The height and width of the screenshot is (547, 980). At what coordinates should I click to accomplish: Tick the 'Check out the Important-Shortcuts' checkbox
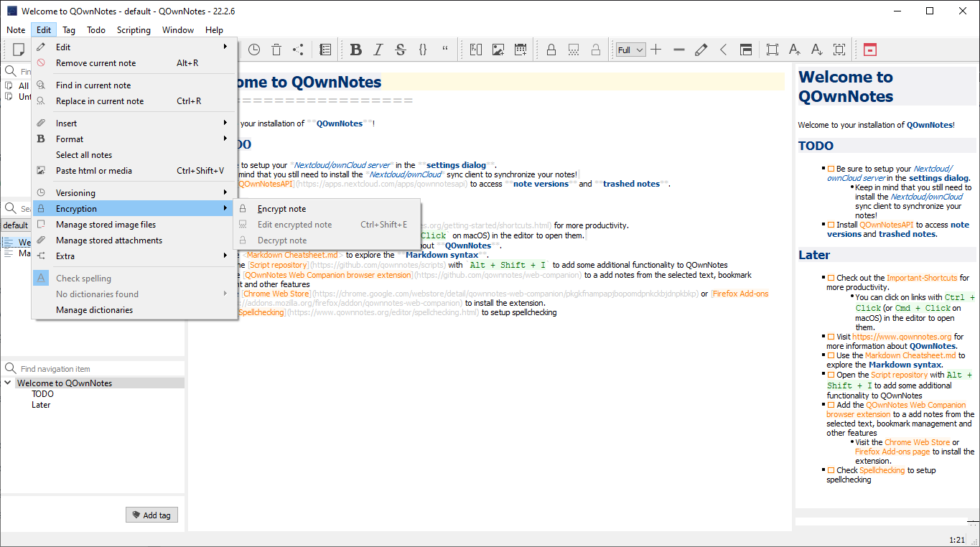[831, 278]
